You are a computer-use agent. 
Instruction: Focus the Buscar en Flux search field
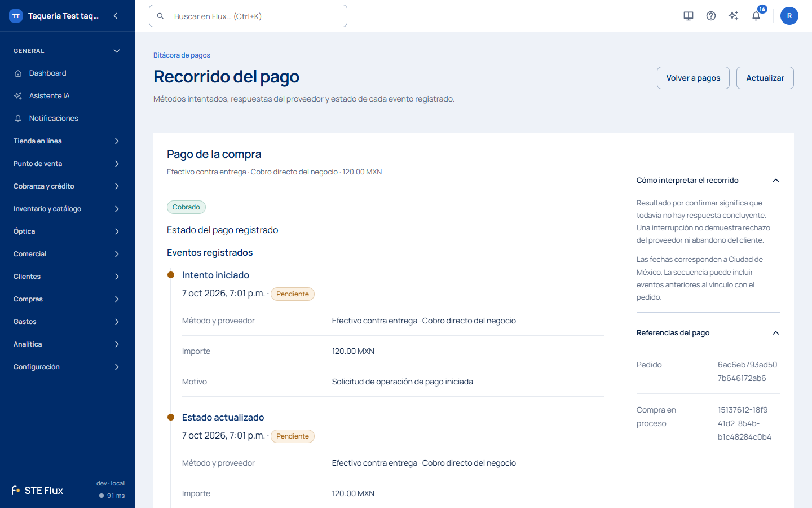[248, 16]
